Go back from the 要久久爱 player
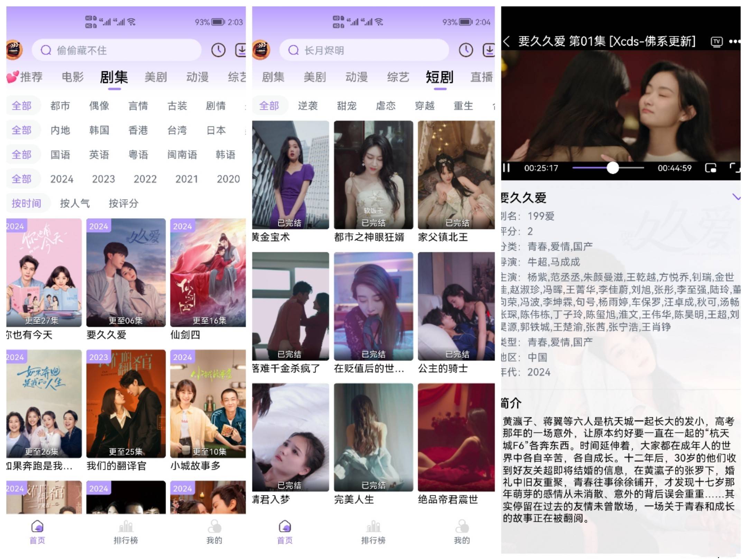The height and width of the screenshot is (560, 747). click(506, 41)
